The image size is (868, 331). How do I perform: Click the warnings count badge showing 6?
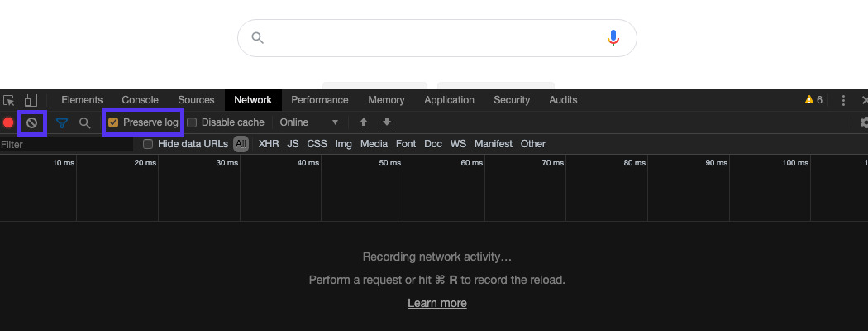coord(813,100)
